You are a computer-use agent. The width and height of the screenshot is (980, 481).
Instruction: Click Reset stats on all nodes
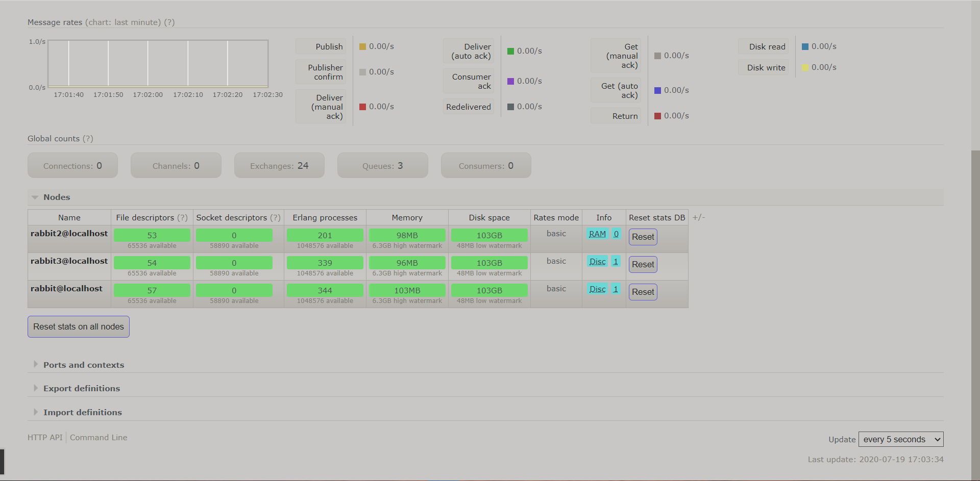(79, 326)
